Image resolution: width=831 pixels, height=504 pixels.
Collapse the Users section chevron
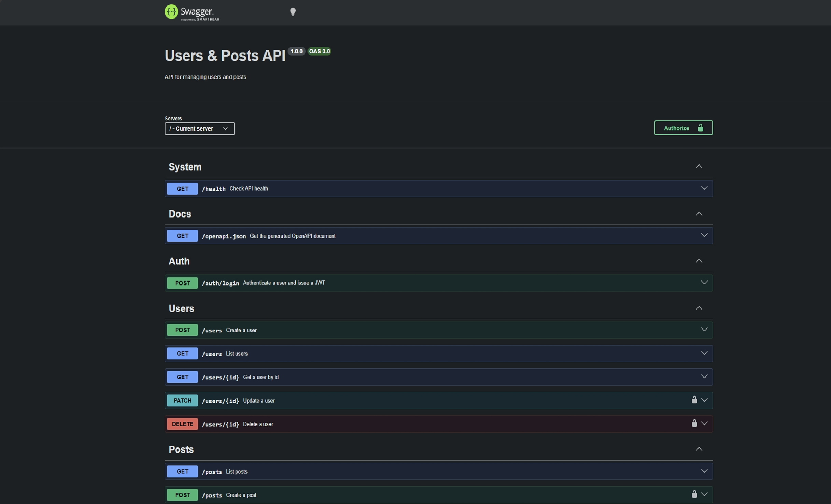point(699,308)
